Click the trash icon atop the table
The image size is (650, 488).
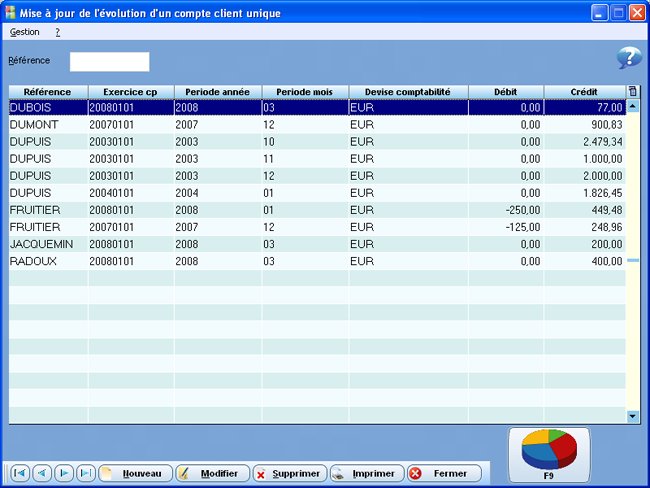pyautogui.click(x=633, y=91)
